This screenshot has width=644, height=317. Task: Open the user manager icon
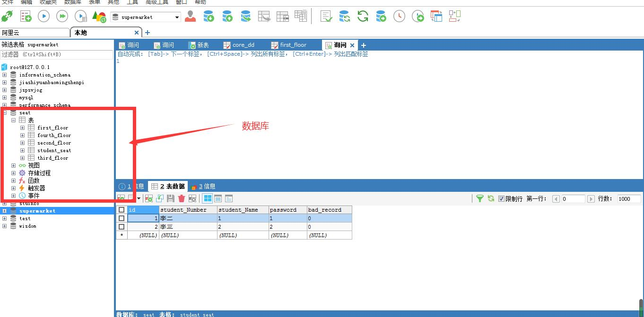click(x=191, y=17)
